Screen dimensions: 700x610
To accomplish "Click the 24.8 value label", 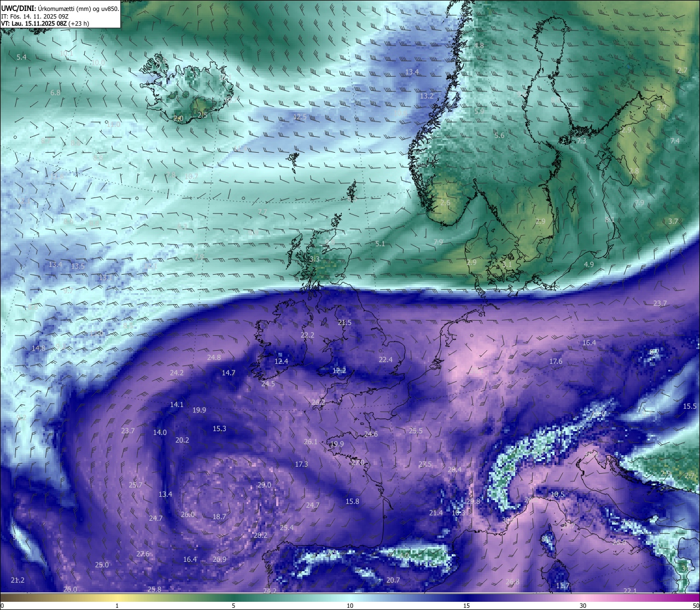I will tap(214, 358).
